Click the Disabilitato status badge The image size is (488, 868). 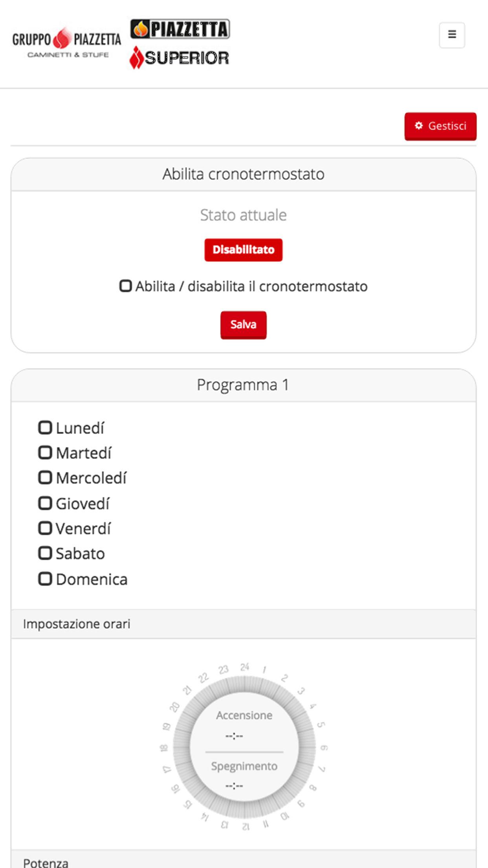coord(243,250)
